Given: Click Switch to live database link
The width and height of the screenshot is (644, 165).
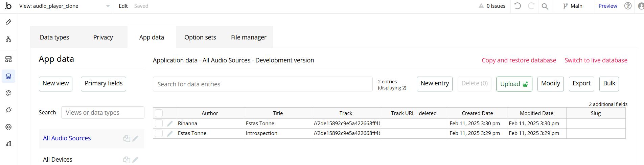Looking at the screenshot, I should tap(596, 60).
